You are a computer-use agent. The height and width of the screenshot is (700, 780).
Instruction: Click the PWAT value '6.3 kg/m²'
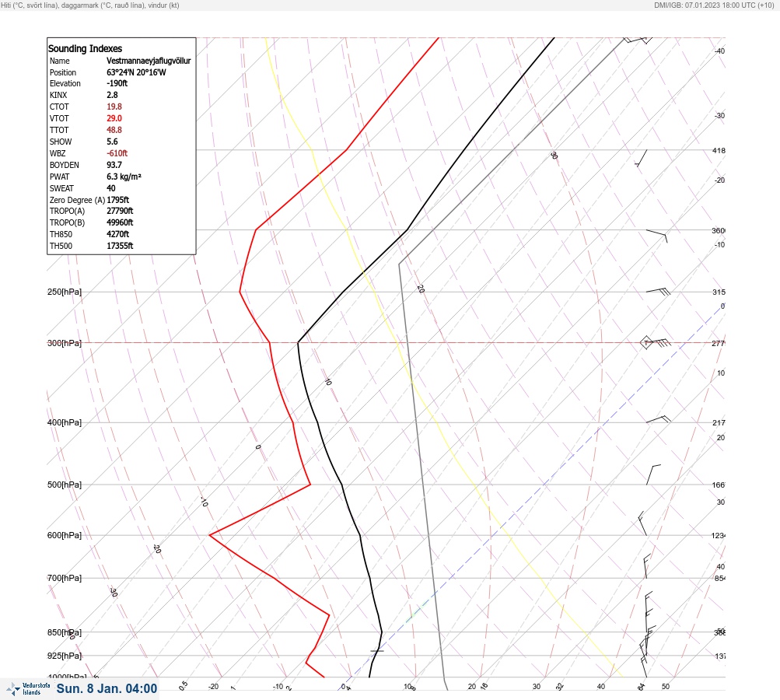pos(124,177)
